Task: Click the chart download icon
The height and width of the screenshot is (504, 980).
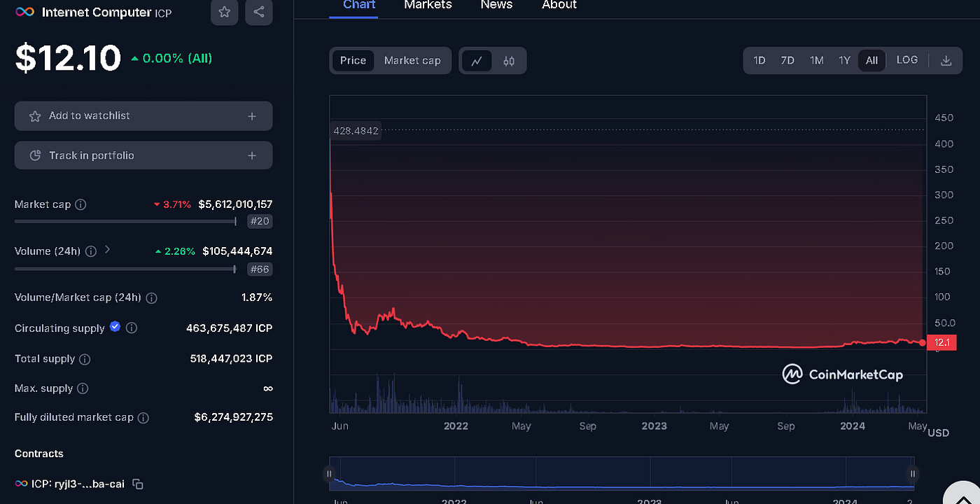Action: [x=946, y=60]
